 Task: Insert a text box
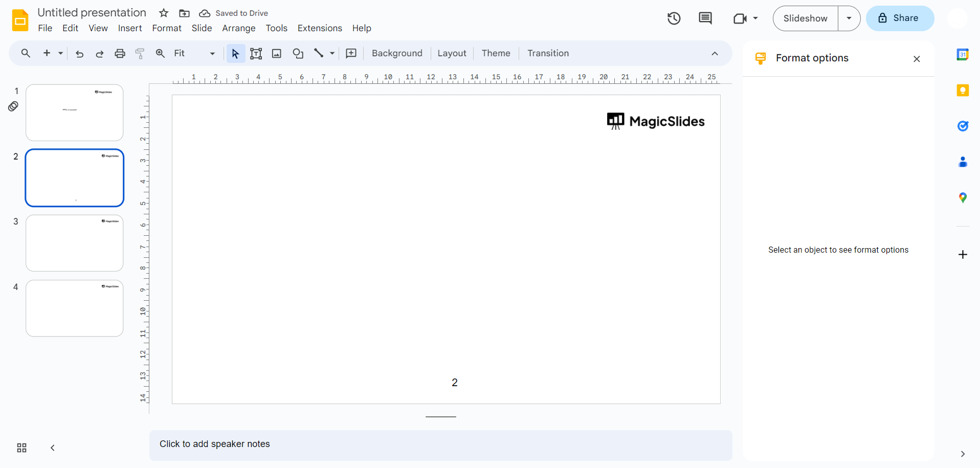tap(256, 53)
